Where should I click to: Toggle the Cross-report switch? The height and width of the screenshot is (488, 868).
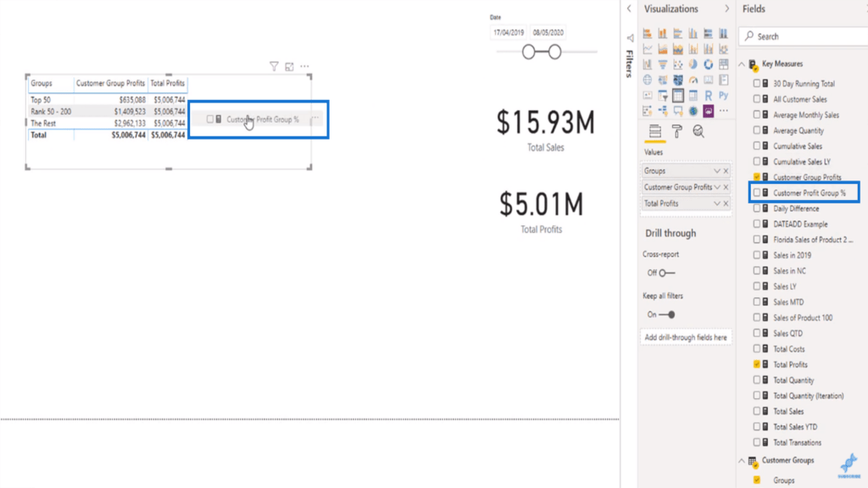pyautogui.click(x=666, y=273)
